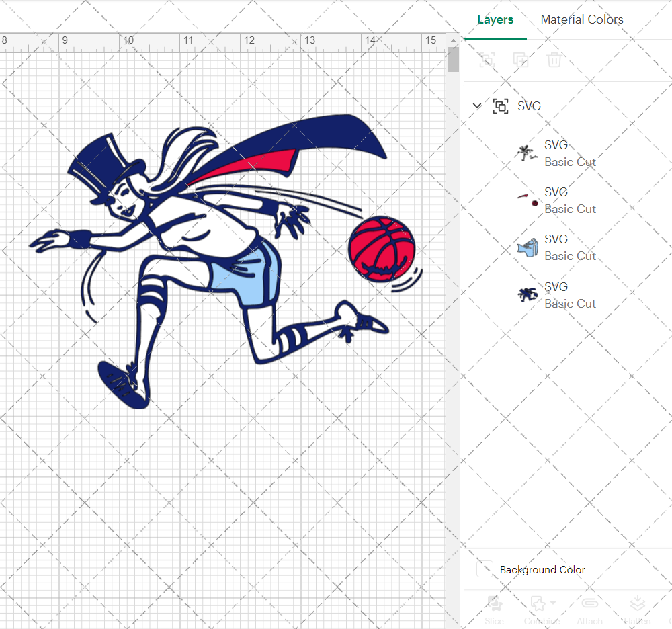Image resolution: width=672 pixels, height=629 pixels.
Task: Click the Delete trash icon
Action: pos(554,60)
